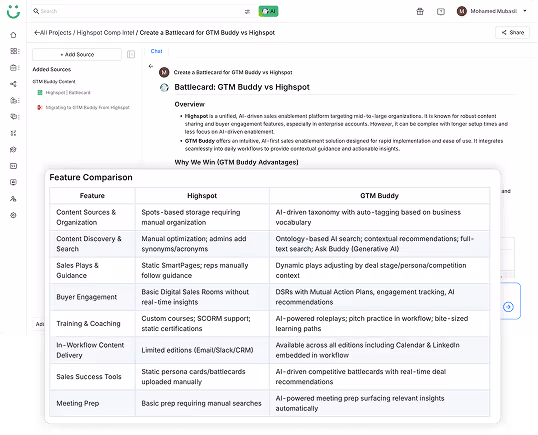
Task: Click the send arrow button in chat
Action: coord(508,307)
